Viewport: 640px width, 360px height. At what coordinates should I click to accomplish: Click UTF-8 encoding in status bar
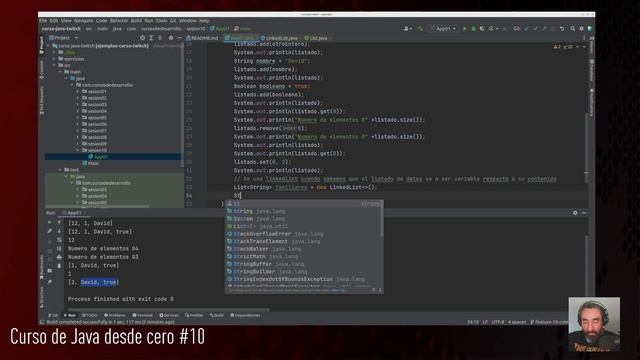click(x=498, y=322)
